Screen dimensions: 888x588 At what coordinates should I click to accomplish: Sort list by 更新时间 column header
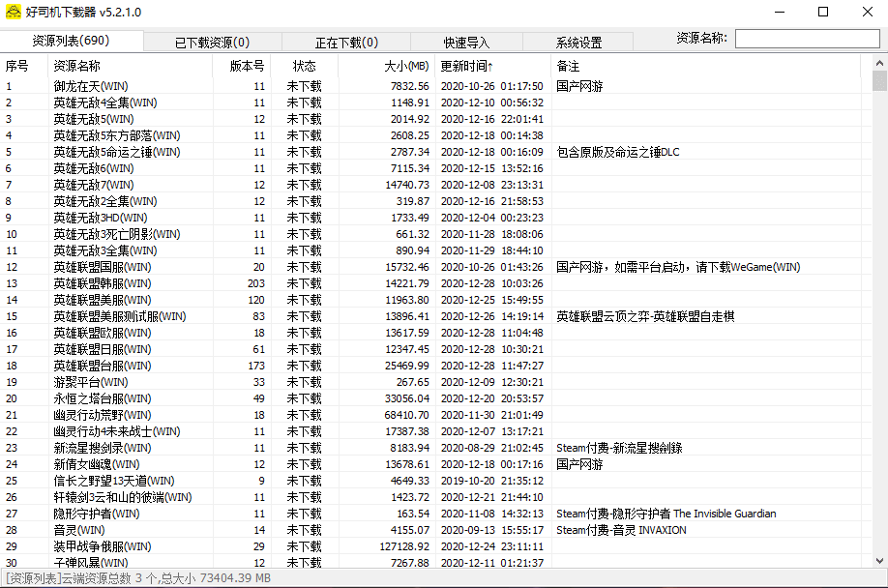pyautogui.click(x=466, y=66)
